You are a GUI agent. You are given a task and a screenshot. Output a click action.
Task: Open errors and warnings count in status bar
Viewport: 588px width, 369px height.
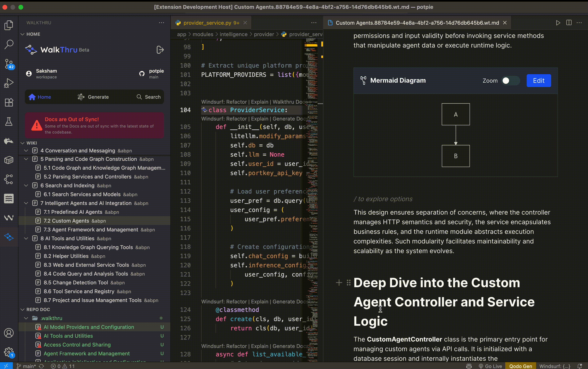(x=63, y=366)
